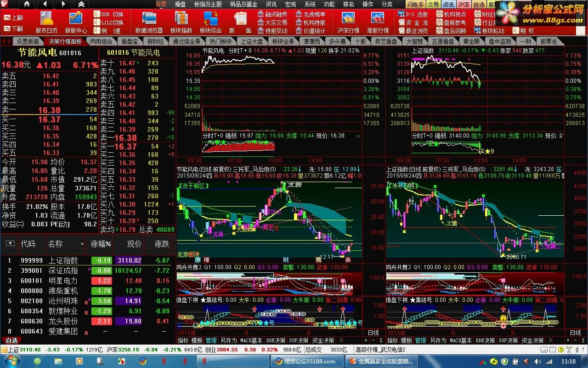Open D-S 选股 stock picker
Screen dimensions: 588x368
413,14
